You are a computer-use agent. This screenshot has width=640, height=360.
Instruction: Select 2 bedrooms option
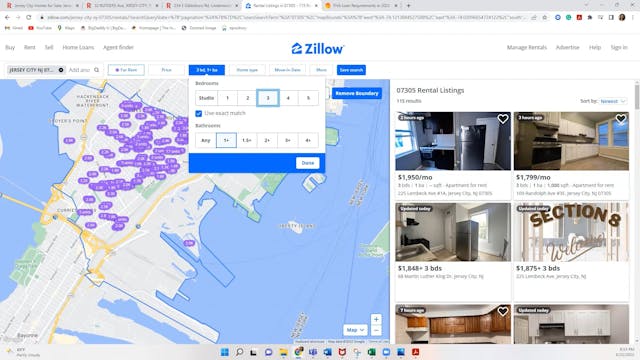click(247, 98)
